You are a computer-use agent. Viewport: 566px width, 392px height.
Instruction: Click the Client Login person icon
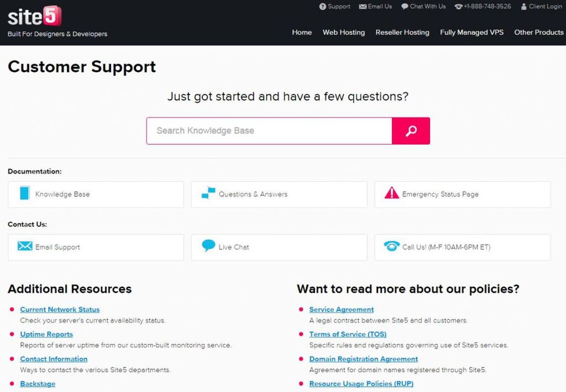click(x=524, y=6)
